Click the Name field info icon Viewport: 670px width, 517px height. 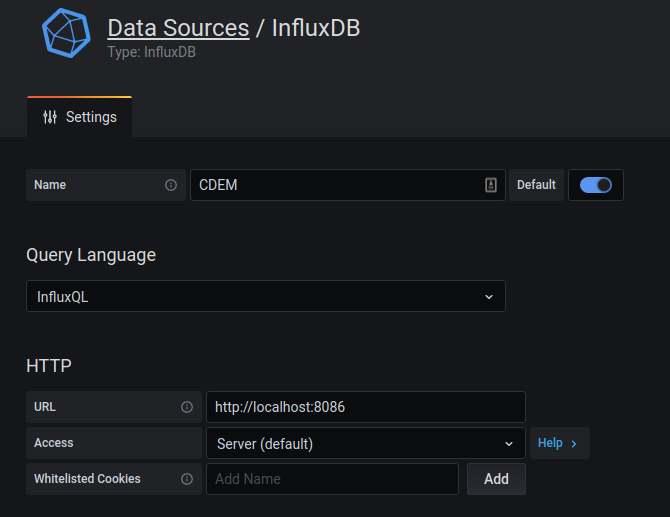point(171,185)
